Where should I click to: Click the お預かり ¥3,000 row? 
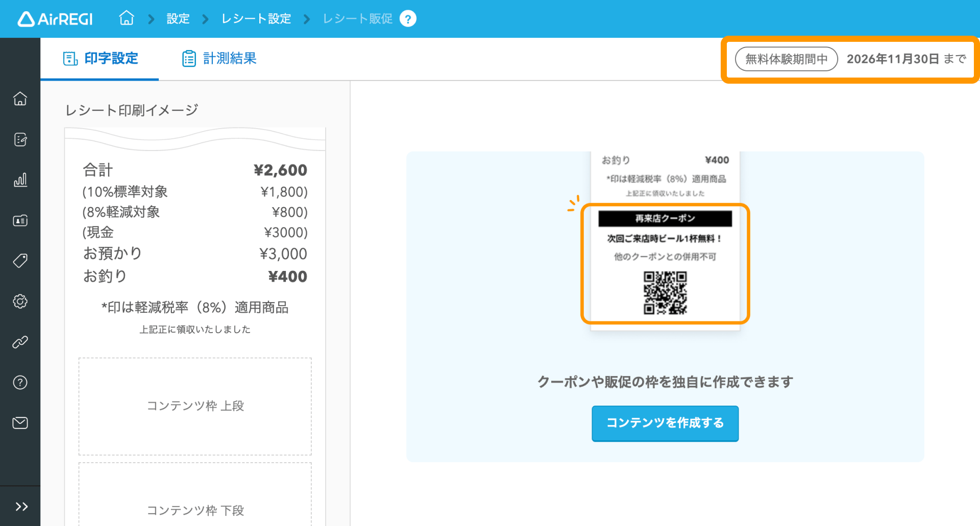195,254
